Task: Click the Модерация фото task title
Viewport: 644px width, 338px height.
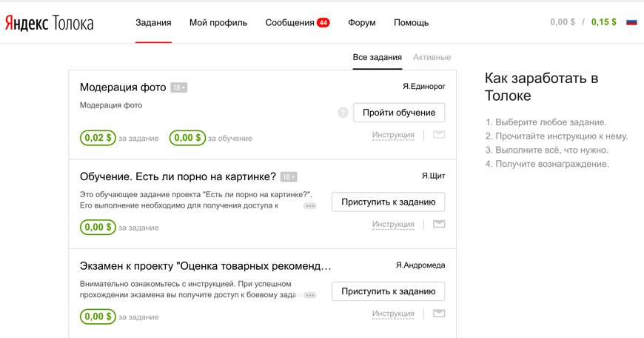Action: pyautogui.click(x=123, y=87)
